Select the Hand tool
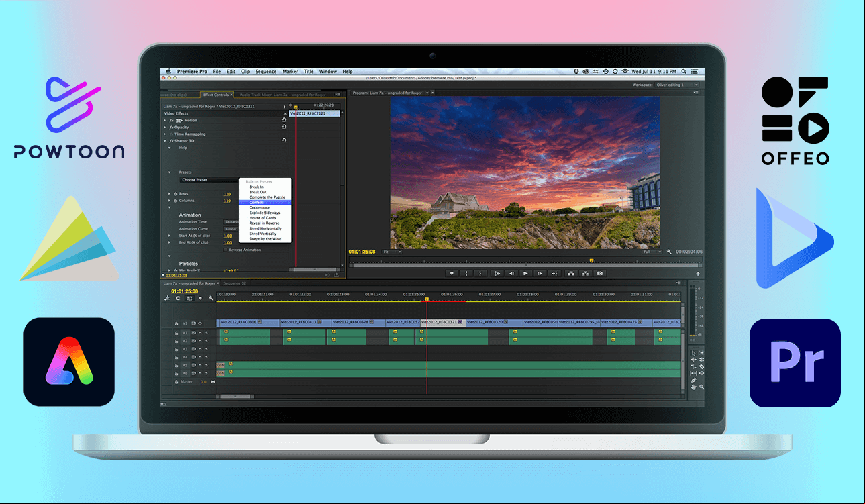 [x=694, y=387]
